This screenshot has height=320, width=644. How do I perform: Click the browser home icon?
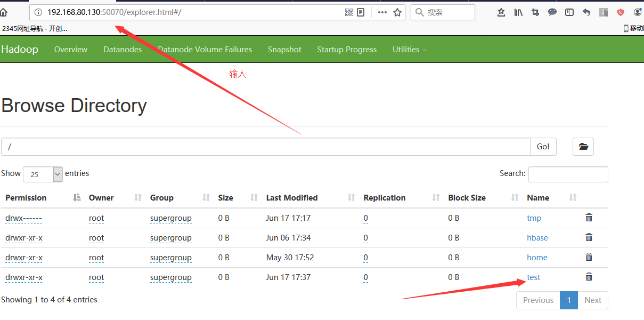[x=4, y=12]
